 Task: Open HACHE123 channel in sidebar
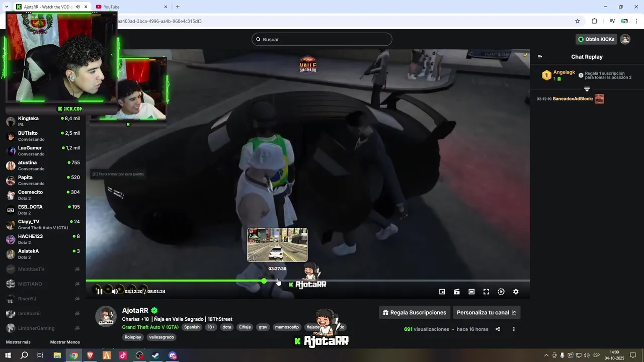click(43, 239)
